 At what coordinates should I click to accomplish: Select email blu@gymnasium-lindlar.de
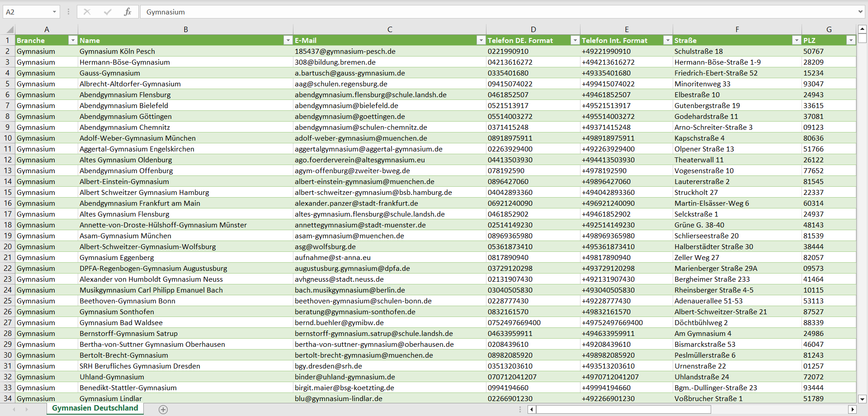coord(390,398)
